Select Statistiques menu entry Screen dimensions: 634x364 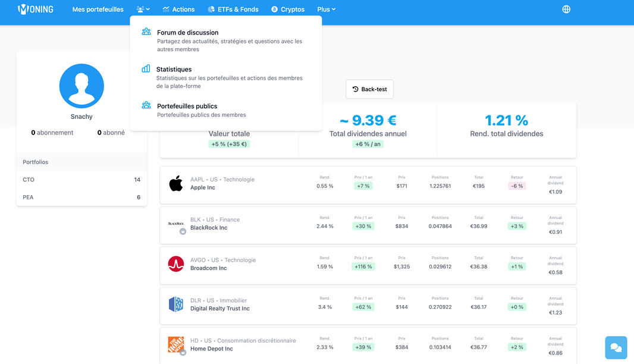tap(225, 77)
